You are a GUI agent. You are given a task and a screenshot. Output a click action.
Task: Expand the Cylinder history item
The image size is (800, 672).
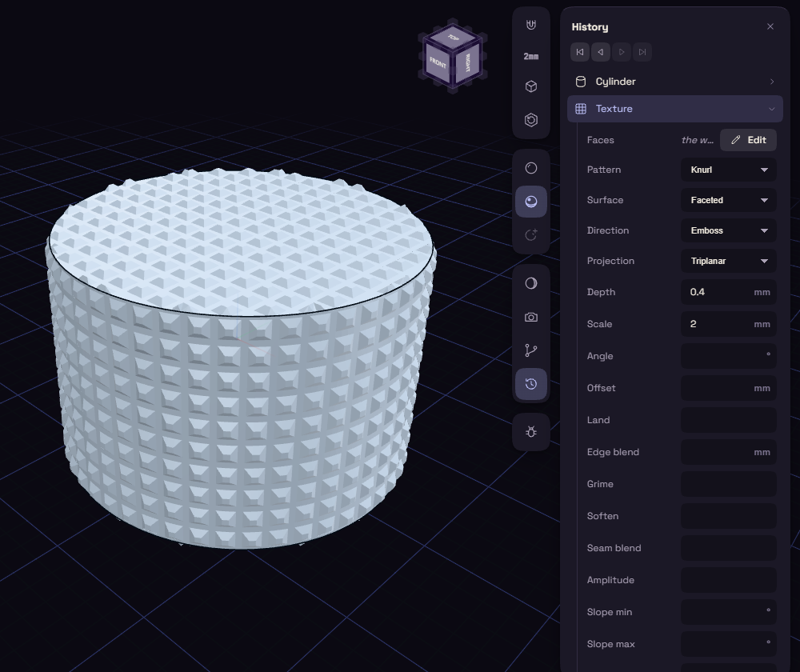[x=674, y=82]
